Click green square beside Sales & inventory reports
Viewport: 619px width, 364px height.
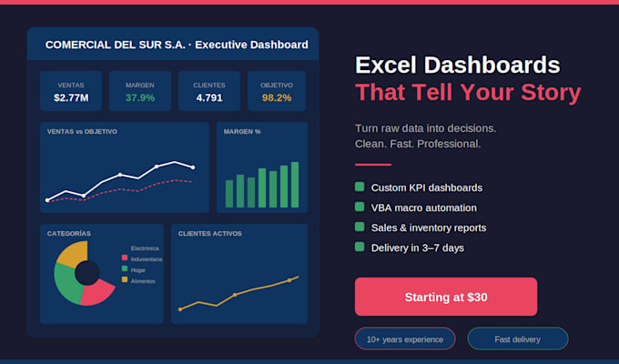click(360, 227)
